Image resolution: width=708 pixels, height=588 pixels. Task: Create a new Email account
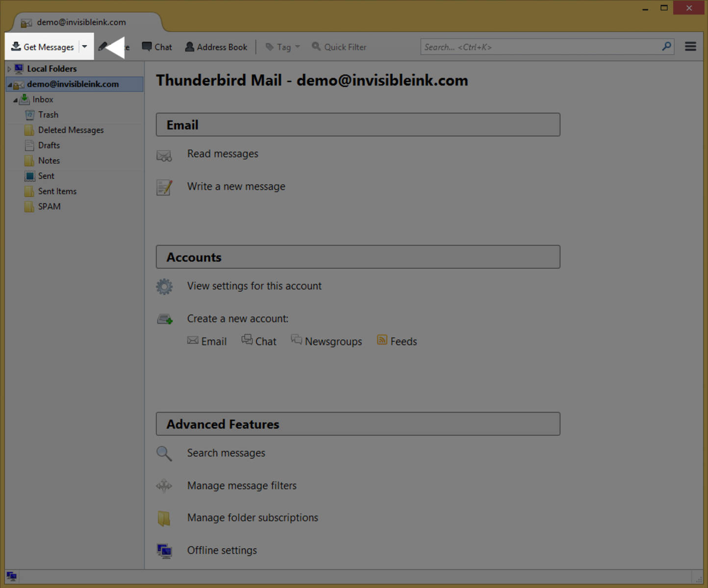[x=207, y=341]
